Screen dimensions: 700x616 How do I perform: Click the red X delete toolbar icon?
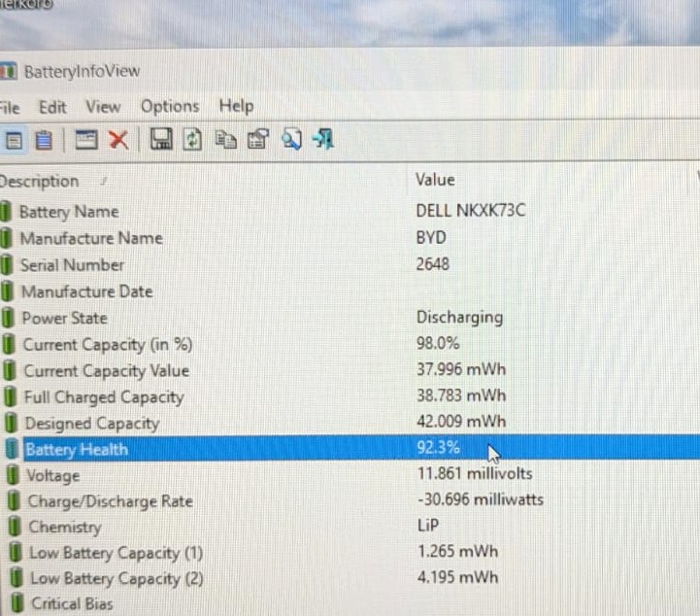(118, 140)
